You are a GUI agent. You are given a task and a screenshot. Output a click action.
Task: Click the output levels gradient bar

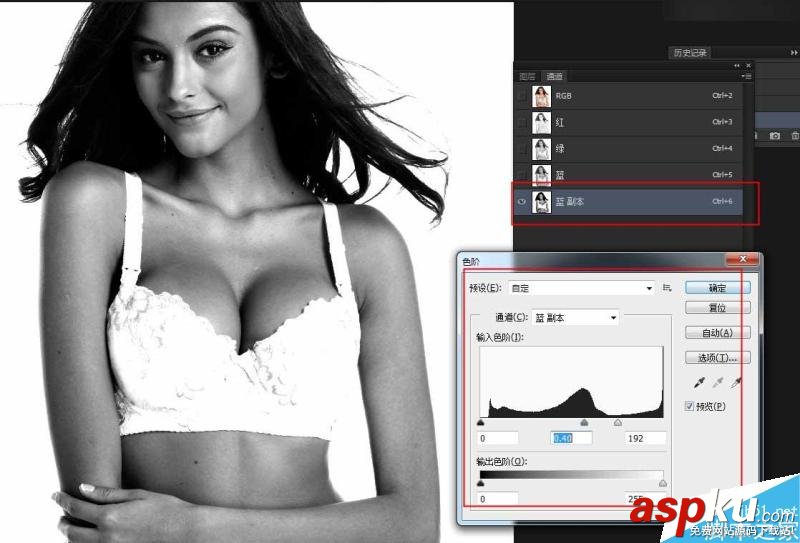[571, 475]
